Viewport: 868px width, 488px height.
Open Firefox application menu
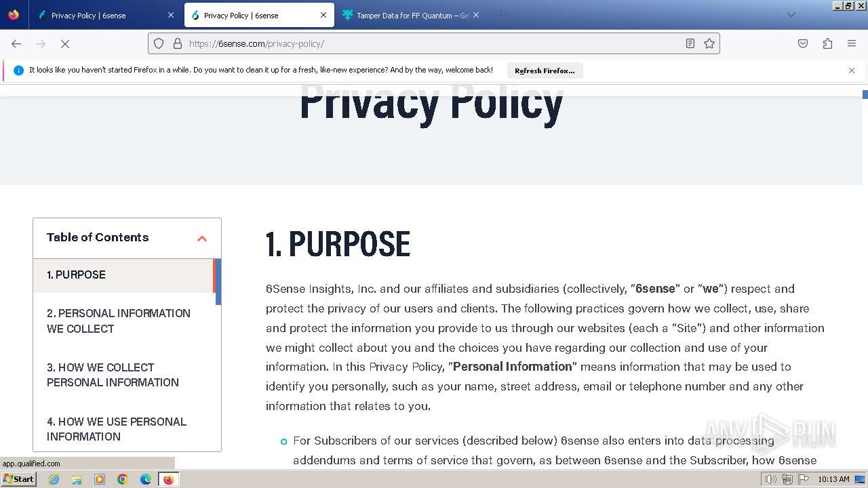pyautogui.click(x=852, y=43)
